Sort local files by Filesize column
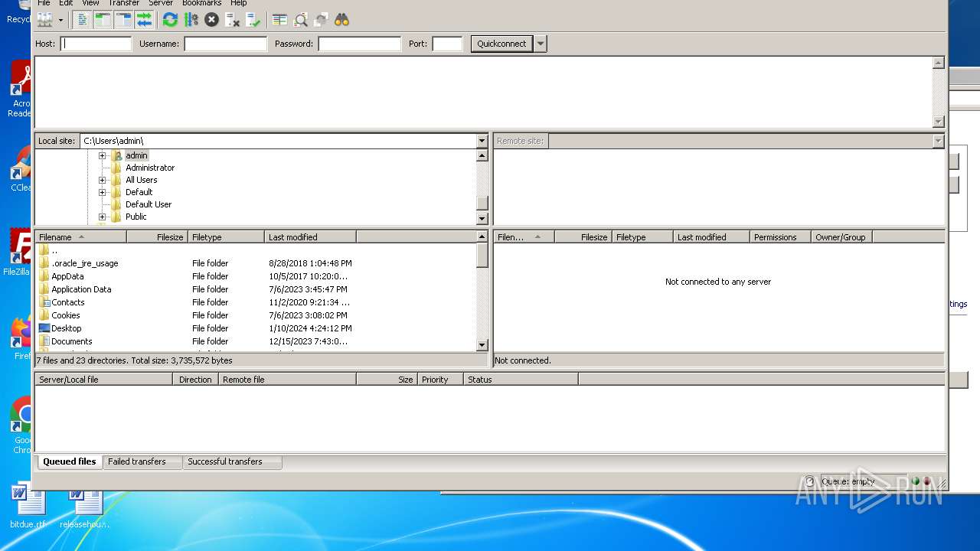 (157, 237)
